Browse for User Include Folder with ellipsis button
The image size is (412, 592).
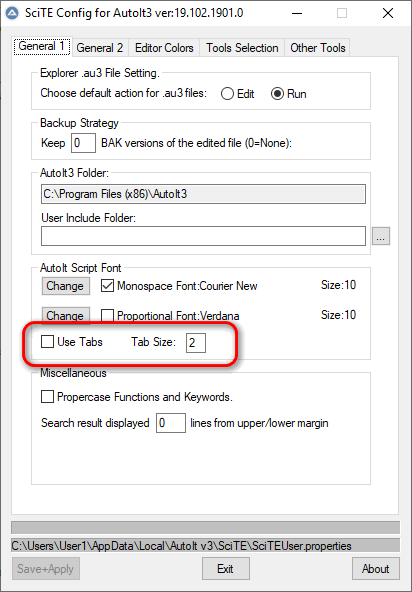tap(381, 236)
